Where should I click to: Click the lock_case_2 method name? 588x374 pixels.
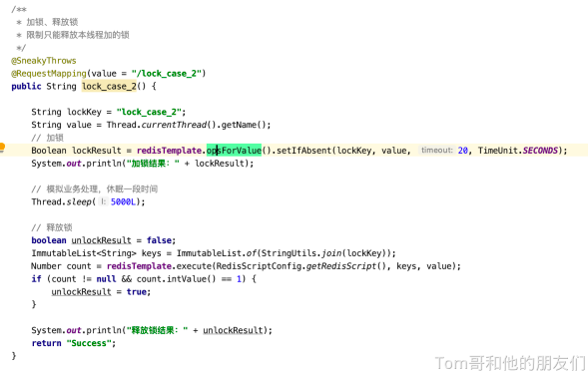[109, 86]
